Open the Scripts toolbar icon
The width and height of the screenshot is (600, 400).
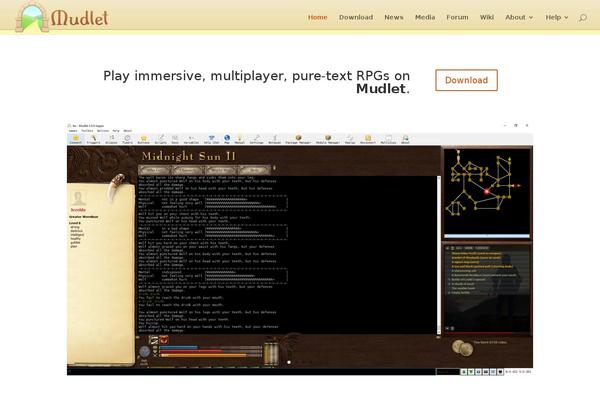coord(161,139)
